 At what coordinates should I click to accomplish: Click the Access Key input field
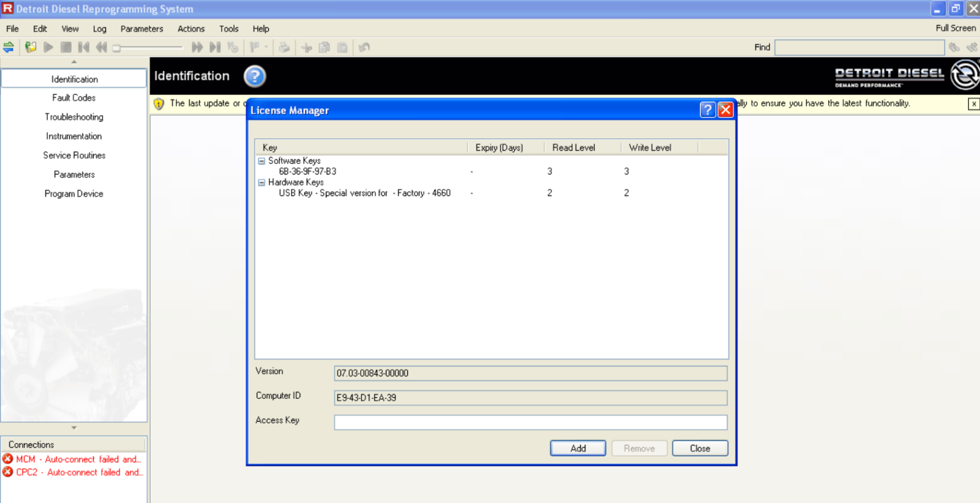(530, 422)
